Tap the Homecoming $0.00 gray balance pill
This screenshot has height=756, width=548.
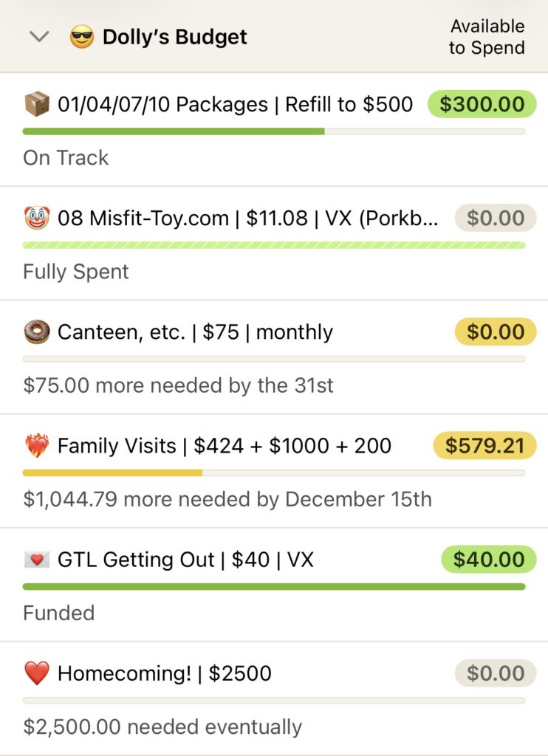(495, 673)
